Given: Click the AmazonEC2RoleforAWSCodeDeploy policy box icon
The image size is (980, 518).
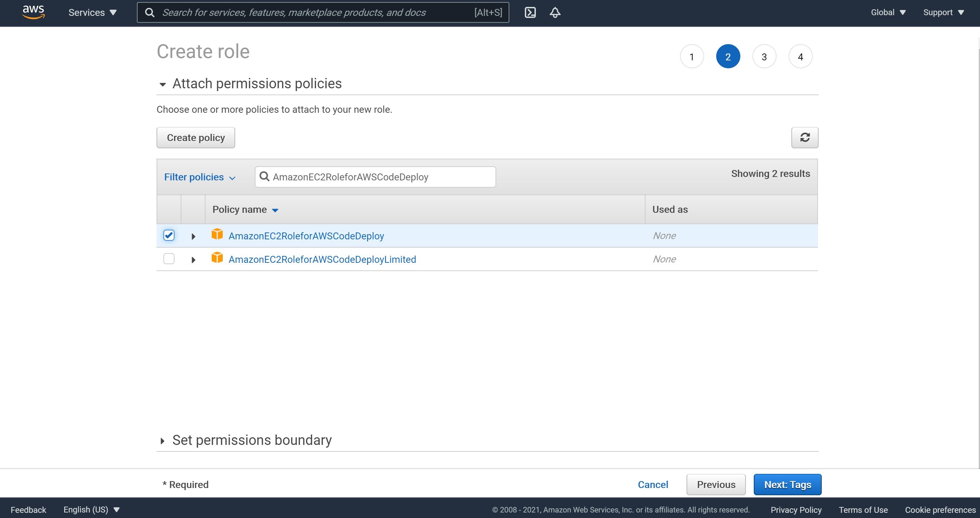Looking at the screenshot, I should coord(217,235).
